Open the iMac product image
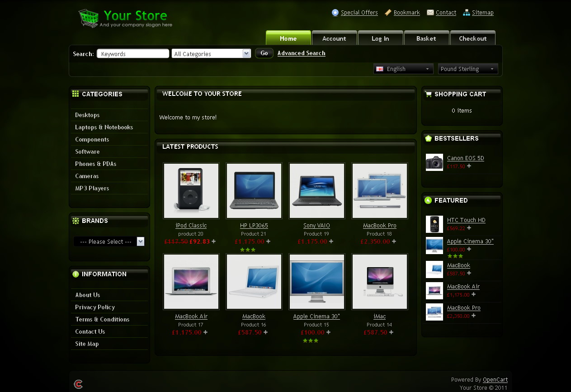 pyautogui.click(x=380, y=282)
